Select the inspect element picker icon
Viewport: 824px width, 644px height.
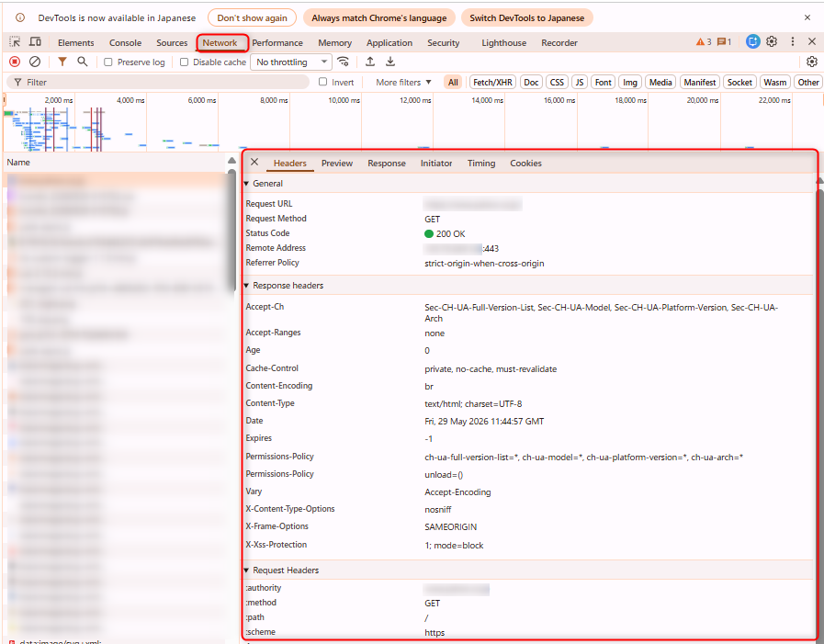coord(15,42)
